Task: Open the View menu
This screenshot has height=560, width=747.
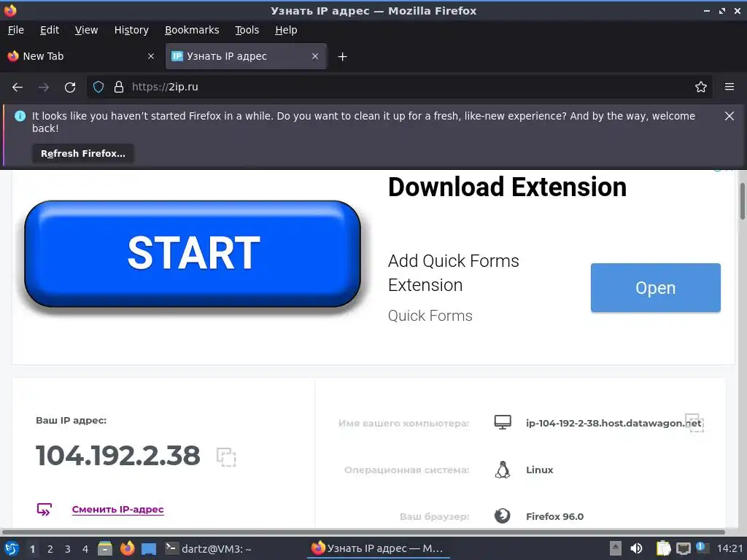Action: [86, 30]
